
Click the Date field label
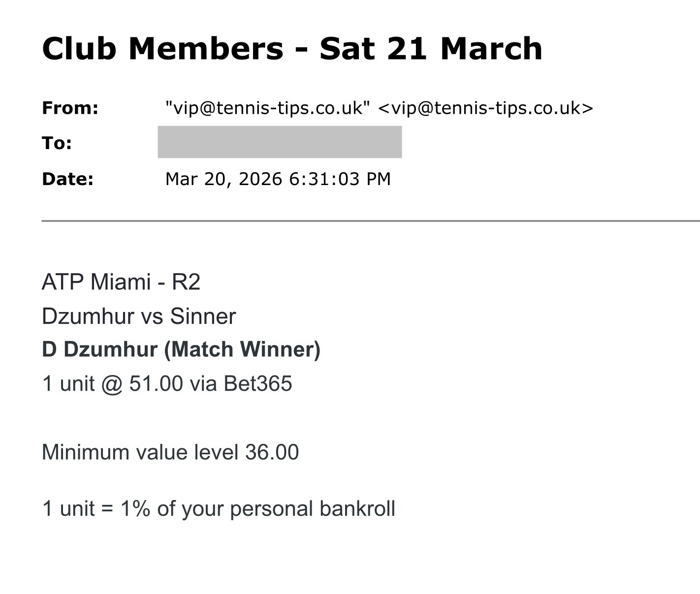[67, 179]
